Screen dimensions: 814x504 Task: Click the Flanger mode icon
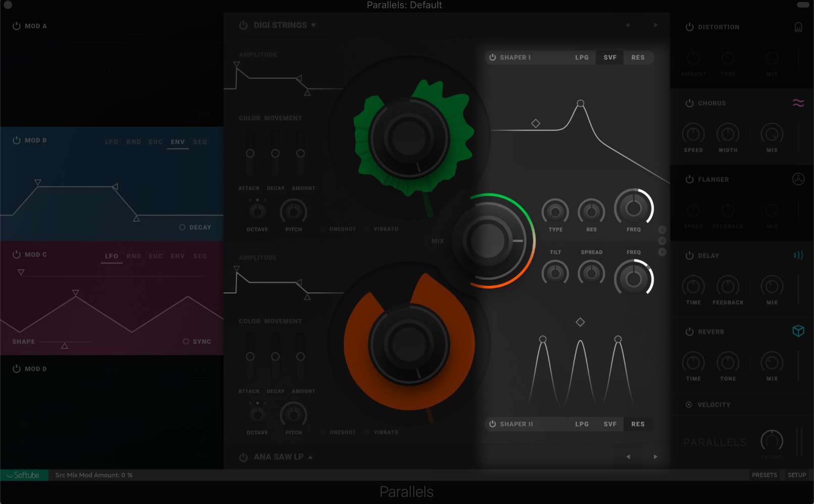tap(798, 179)
